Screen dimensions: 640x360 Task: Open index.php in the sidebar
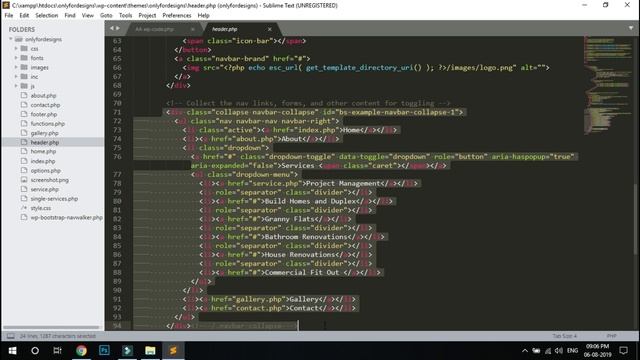pyautogui.click(x=43, y=161)
